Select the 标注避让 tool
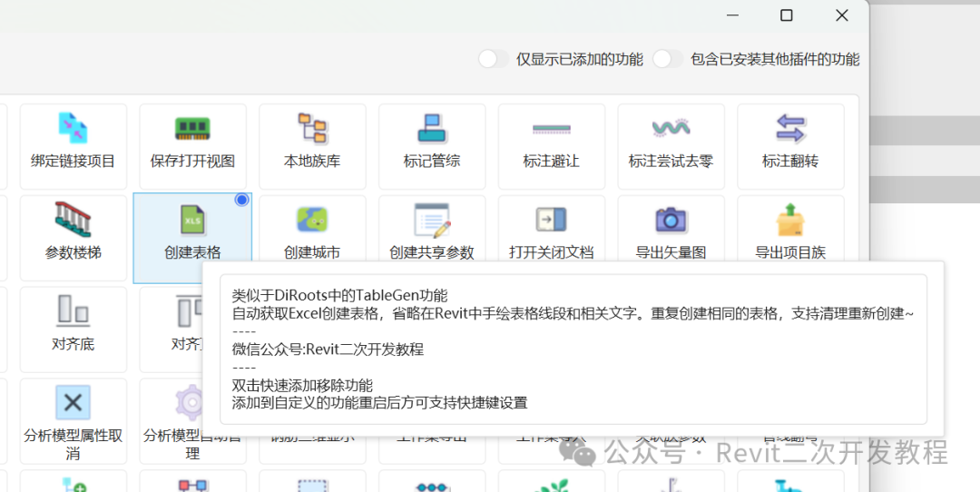The height and width of the screenshot is (492, 980). [x=552, y=147]
